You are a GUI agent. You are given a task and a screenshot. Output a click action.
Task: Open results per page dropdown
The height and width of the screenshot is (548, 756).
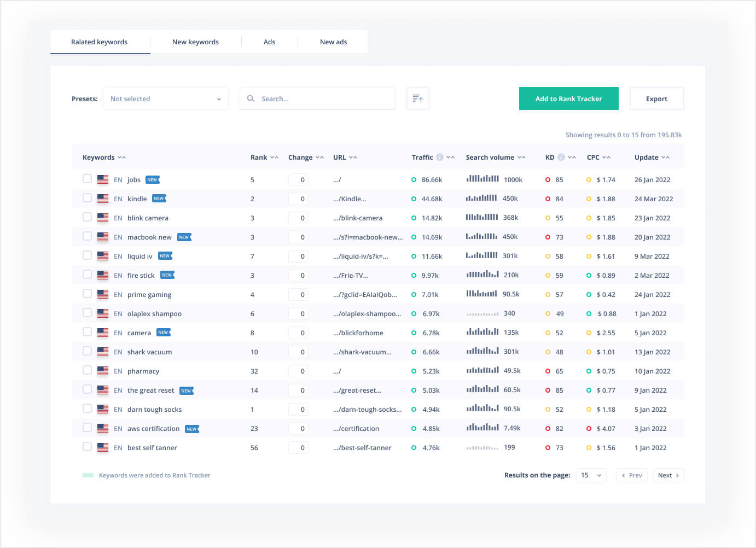coord(591,475)
